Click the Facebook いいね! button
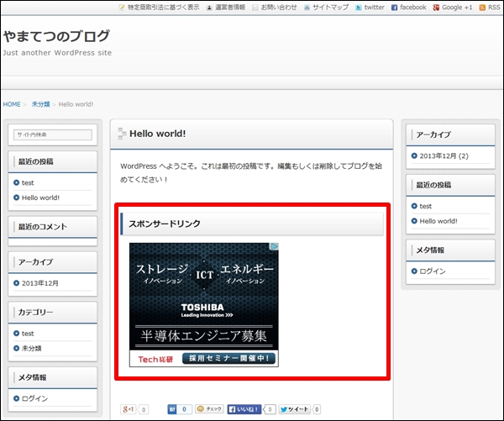Viewport: 504px width, 421px height. click(244, 409)
